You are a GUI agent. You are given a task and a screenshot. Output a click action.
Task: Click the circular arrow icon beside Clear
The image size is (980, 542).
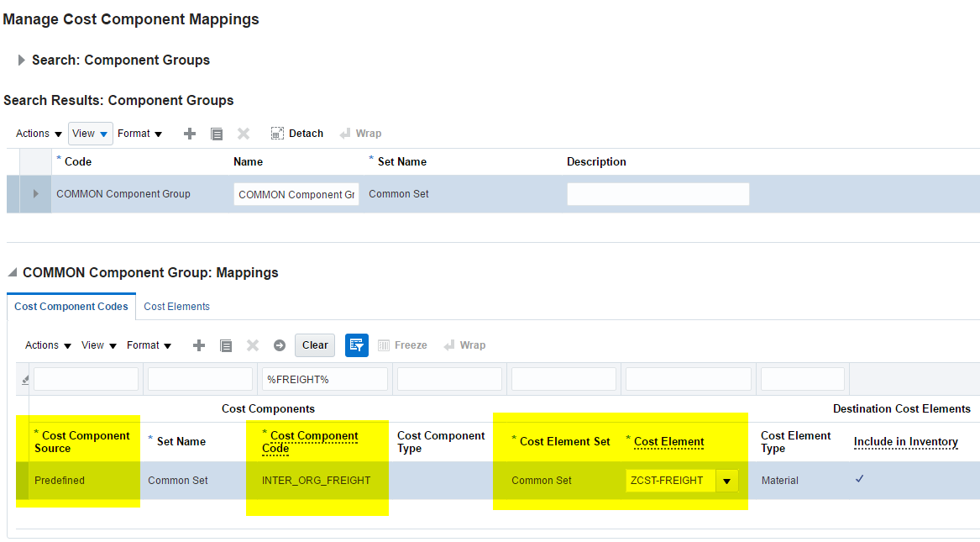coord(280,345)
